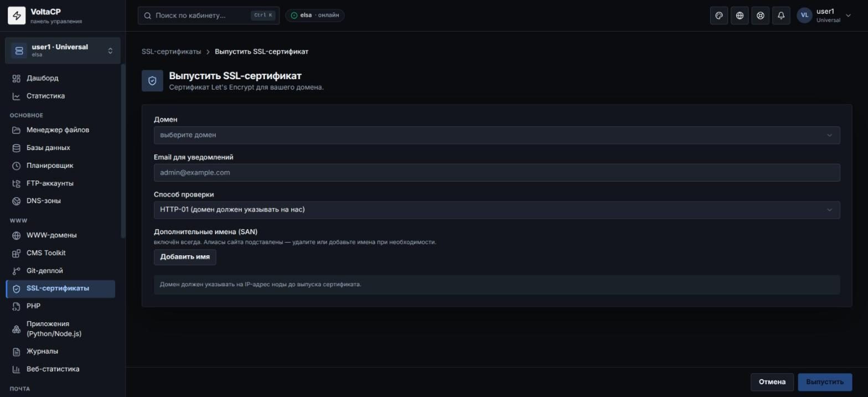The image size is (868, 397).
Task: Open DNS-зоны in sidebar
Action: pyautogui.click(x=60, y=201)
